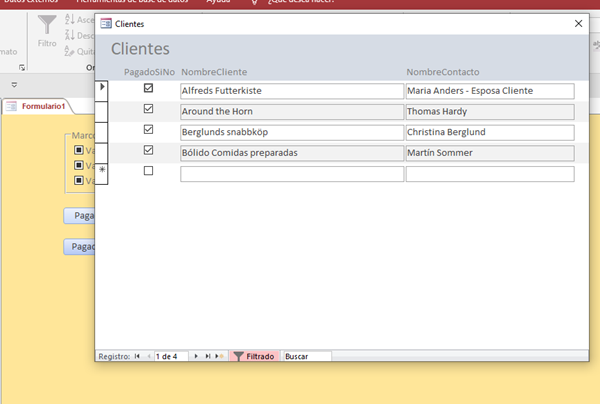
Task: Click the large Clientes form heading
Action: click(140, 49)
